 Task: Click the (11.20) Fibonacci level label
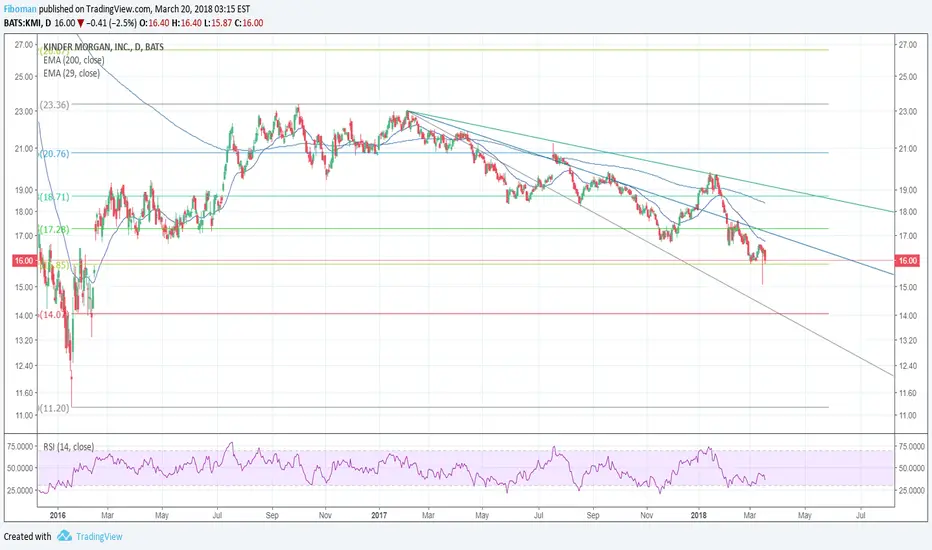pos(54,408)
